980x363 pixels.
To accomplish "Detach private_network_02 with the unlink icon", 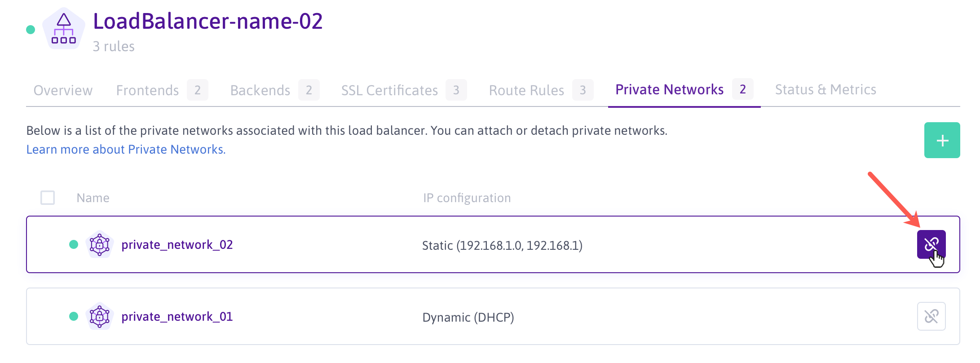I will click(931, 244).
